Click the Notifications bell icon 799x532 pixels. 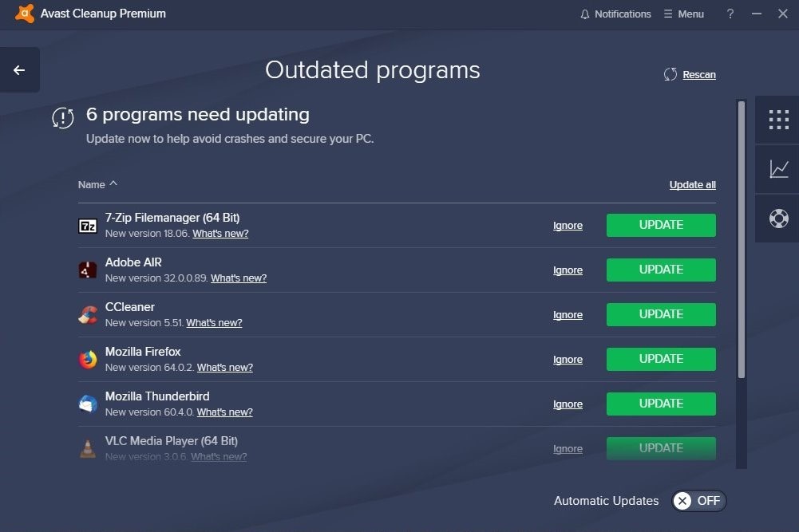pos(587,14)
